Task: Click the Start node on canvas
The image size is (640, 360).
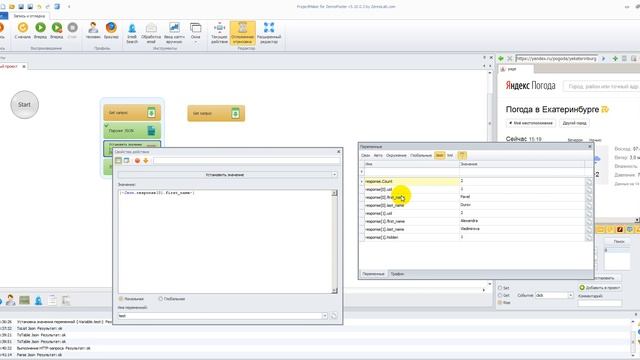Action: tap(24, 104)
